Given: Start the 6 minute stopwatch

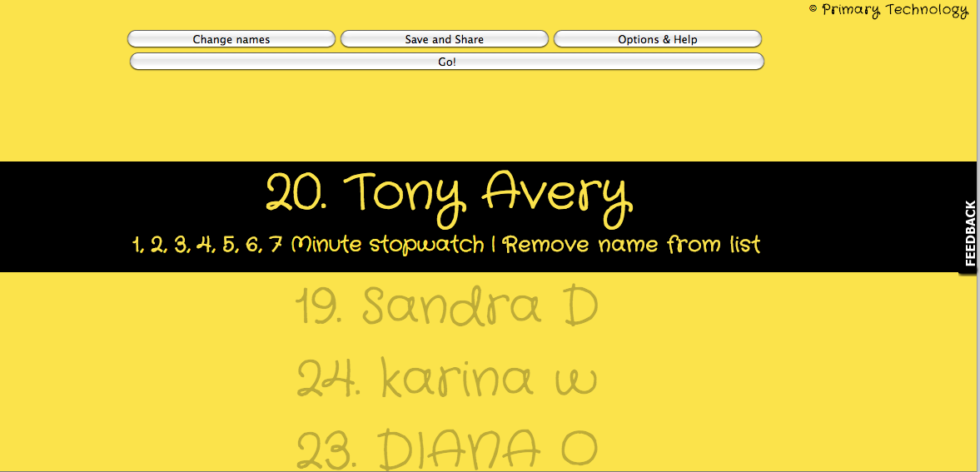Looking at the screenshot, I should click(x=253, y=245).
